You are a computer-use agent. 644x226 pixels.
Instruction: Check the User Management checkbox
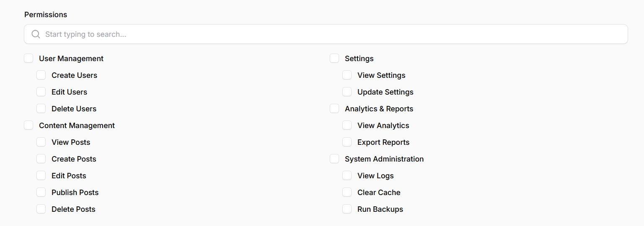tap(28, 59)
